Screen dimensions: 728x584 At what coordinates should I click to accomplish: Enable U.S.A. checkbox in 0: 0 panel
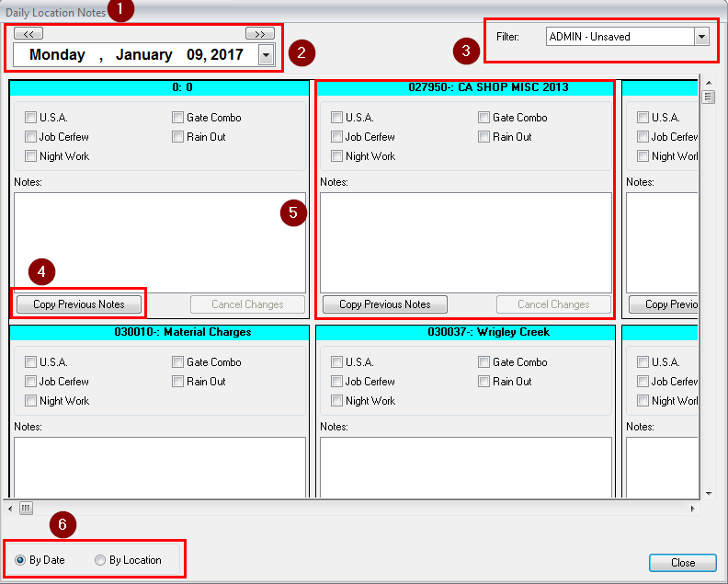click(31, 118)
